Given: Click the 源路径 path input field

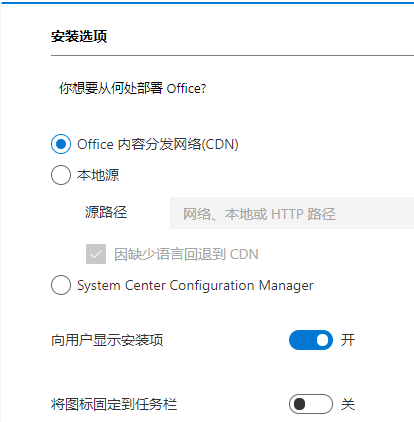Looking at the screenshot, I should tap(292, 213).
